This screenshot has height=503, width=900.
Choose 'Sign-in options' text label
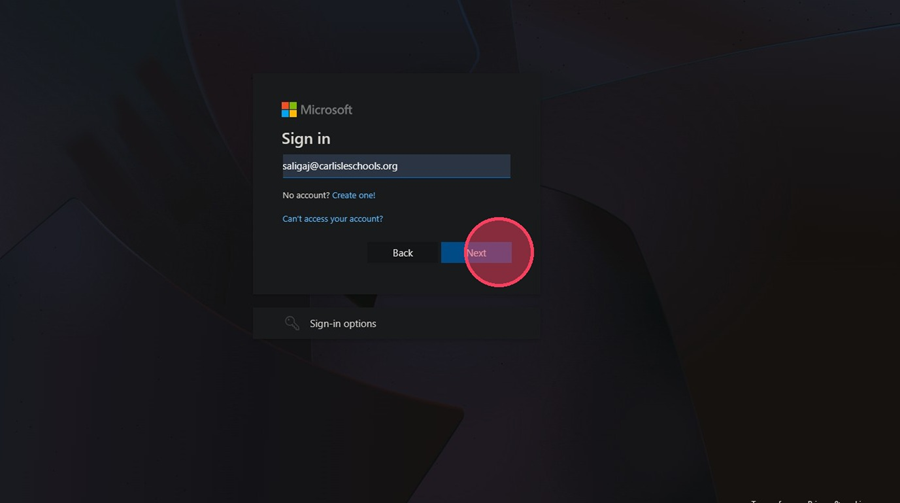[x=343, y=324]
